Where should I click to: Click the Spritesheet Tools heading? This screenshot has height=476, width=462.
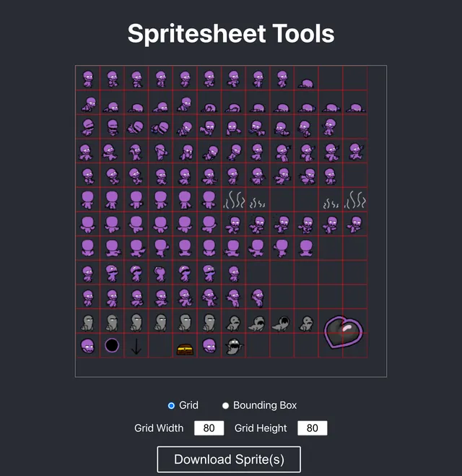coord(231,34)
